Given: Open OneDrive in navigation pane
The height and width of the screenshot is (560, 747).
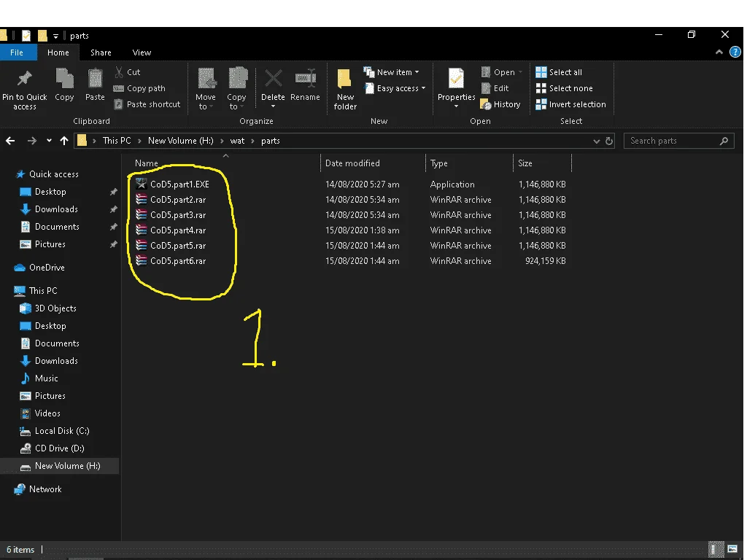Looking at the screenshot, I should [x=47, y=268].
